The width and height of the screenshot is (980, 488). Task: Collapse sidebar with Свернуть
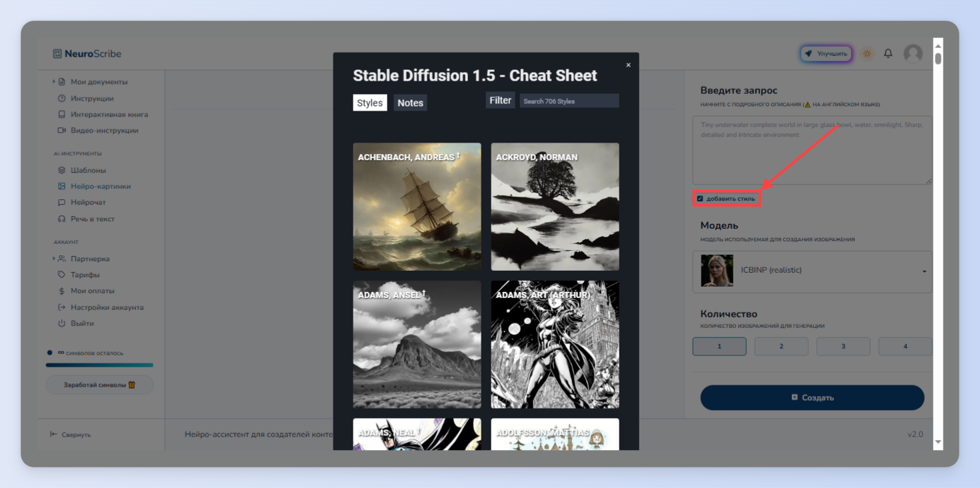click(71, 435)
